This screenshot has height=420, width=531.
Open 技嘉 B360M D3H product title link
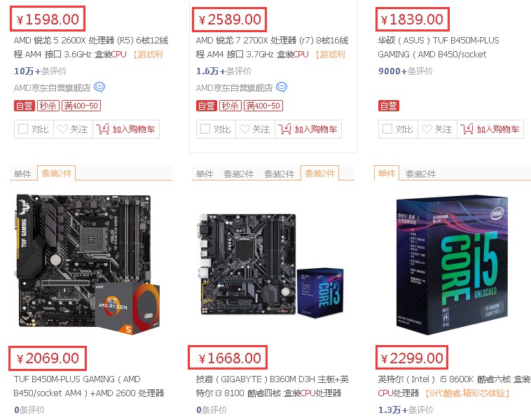pos(273,386)
